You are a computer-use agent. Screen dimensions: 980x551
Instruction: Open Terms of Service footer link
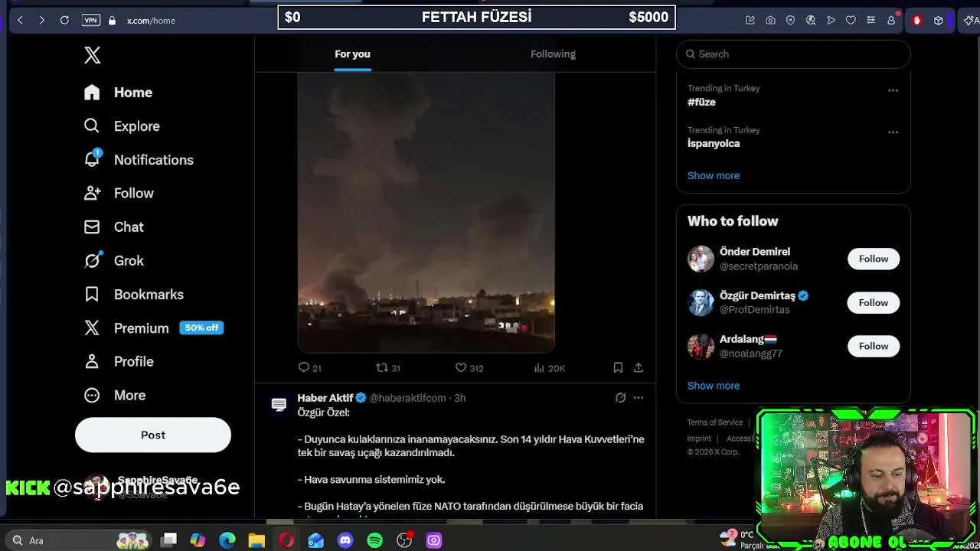[714, 422]
